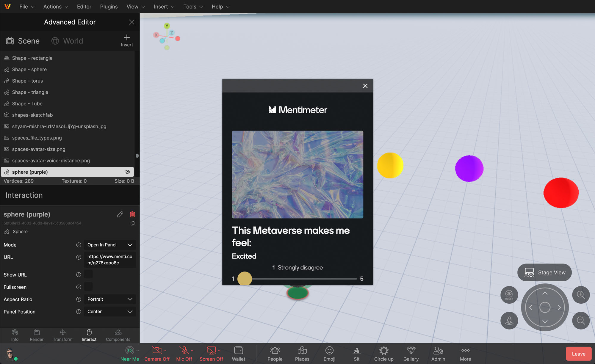The image size is (595, 364).
Task: Enable the Show URL checkbox
Action: [88, 274]
